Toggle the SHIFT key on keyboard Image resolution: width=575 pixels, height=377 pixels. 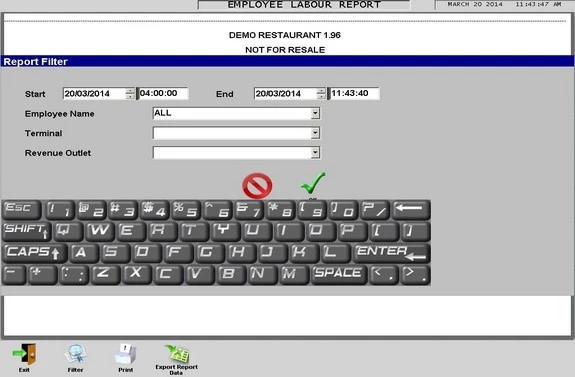coord(26,231)
